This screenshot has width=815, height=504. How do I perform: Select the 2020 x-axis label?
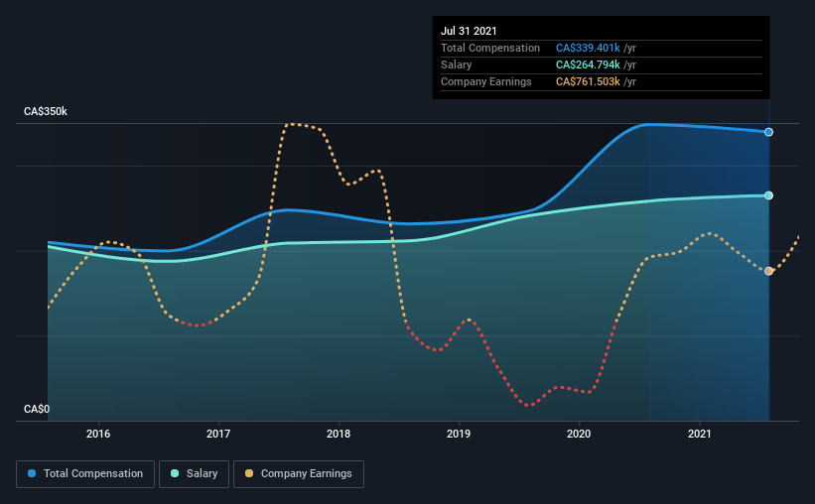pyautogui.click(x=579, y=434)
